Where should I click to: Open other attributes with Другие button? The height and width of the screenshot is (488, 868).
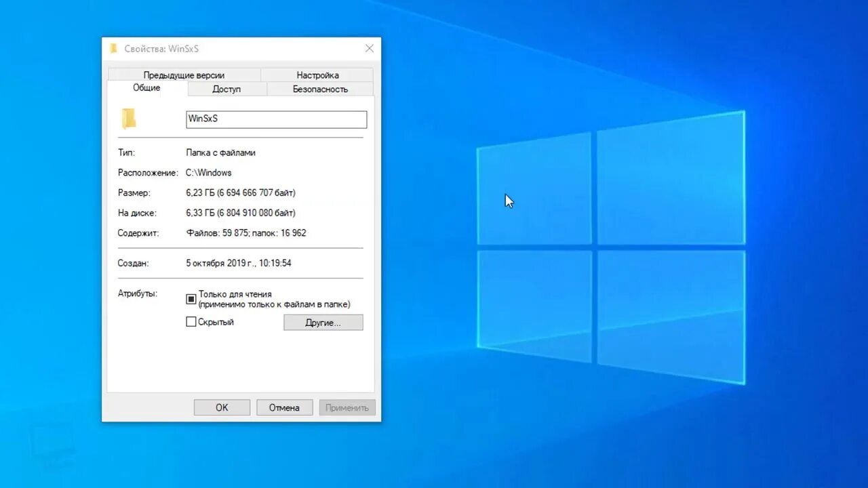click(323, 323)
